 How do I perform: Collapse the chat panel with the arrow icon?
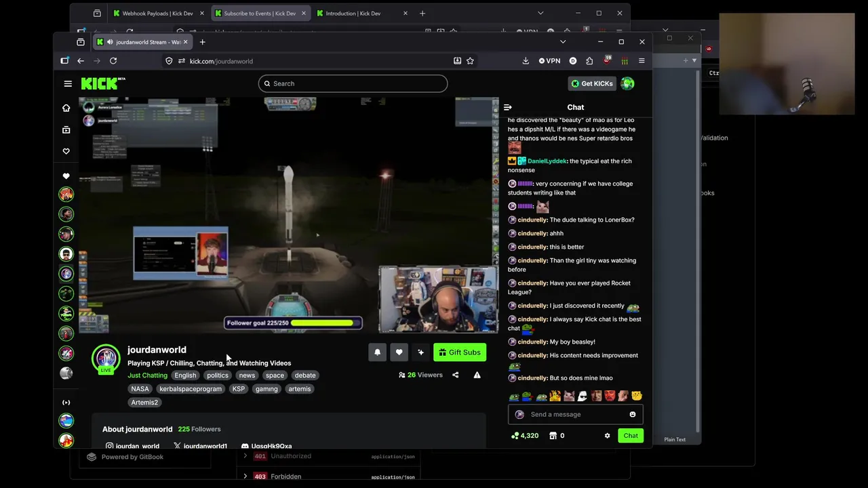(507, 107)
